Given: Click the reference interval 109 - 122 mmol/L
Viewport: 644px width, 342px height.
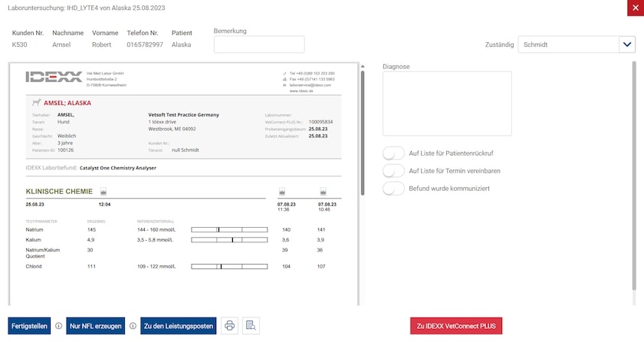Looking at the screenshot, I should tap(156, 266).
